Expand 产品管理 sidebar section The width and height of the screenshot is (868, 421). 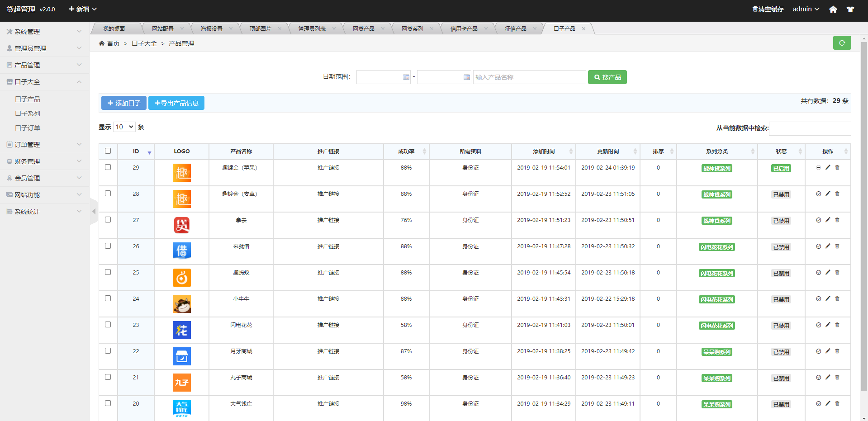pos(44,65)
